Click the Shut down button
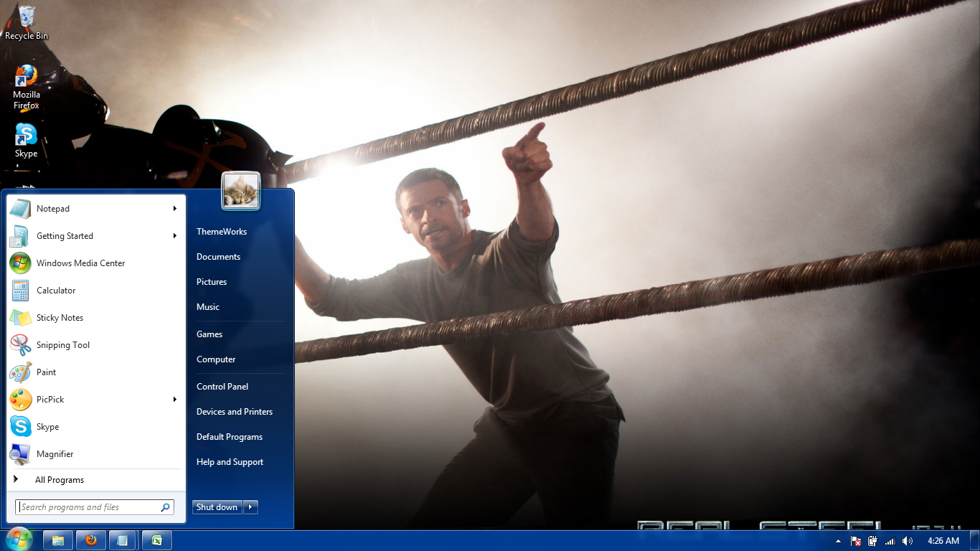Screen dimensions: 980x551 (216, 507)
